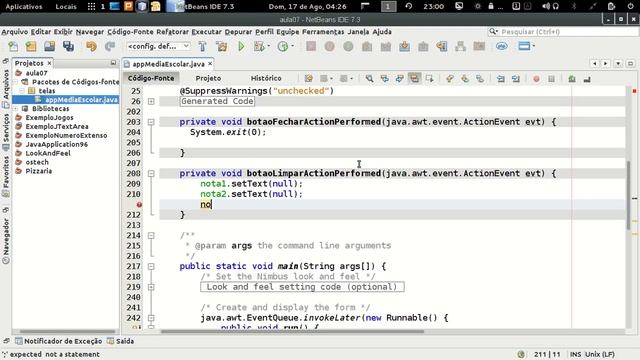Close the Projetos panel tab
Viewport: 640px width, 360px height.
pos(49,63)
